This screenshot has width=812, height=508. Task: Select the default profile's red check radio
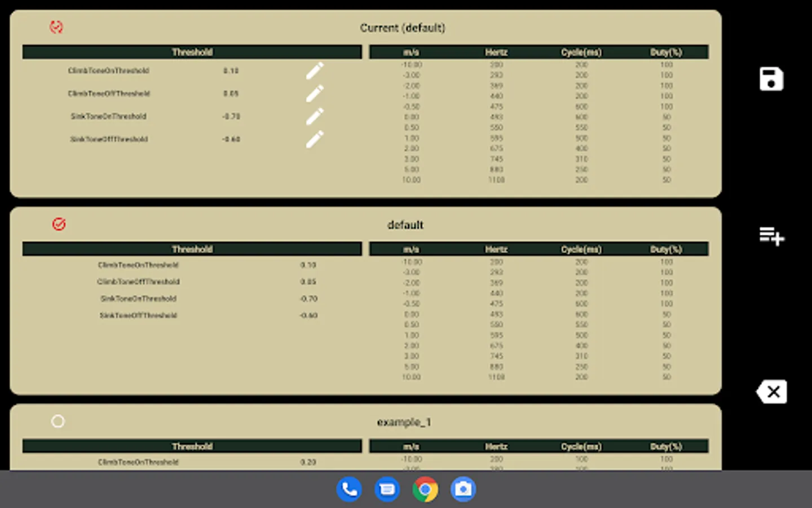coord(59,224)
